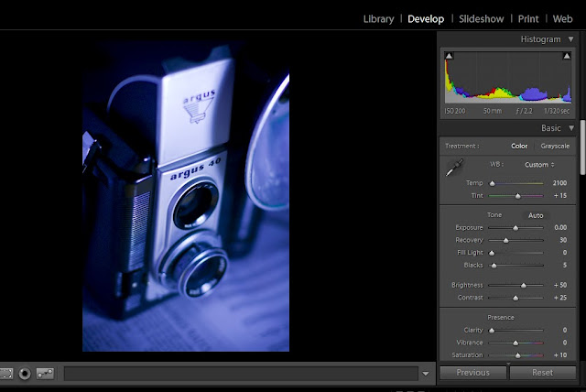Click the f/2.2 aperture readout

524,112
